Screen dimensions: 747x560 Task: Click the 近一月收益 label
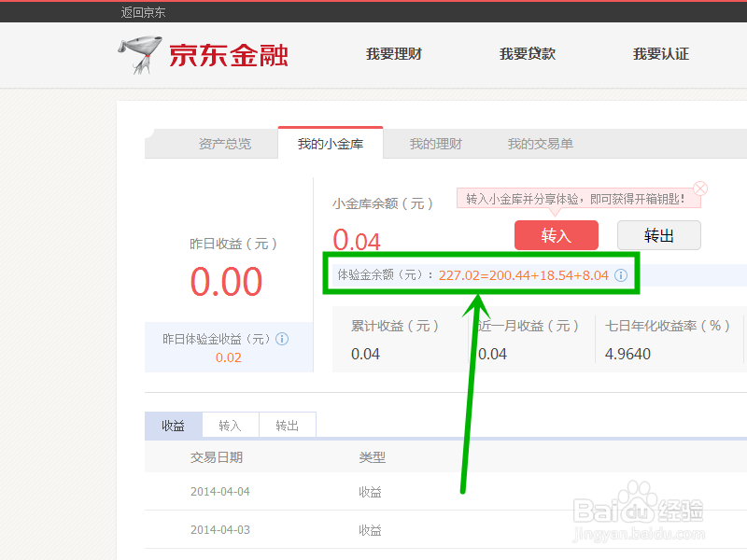528,326
